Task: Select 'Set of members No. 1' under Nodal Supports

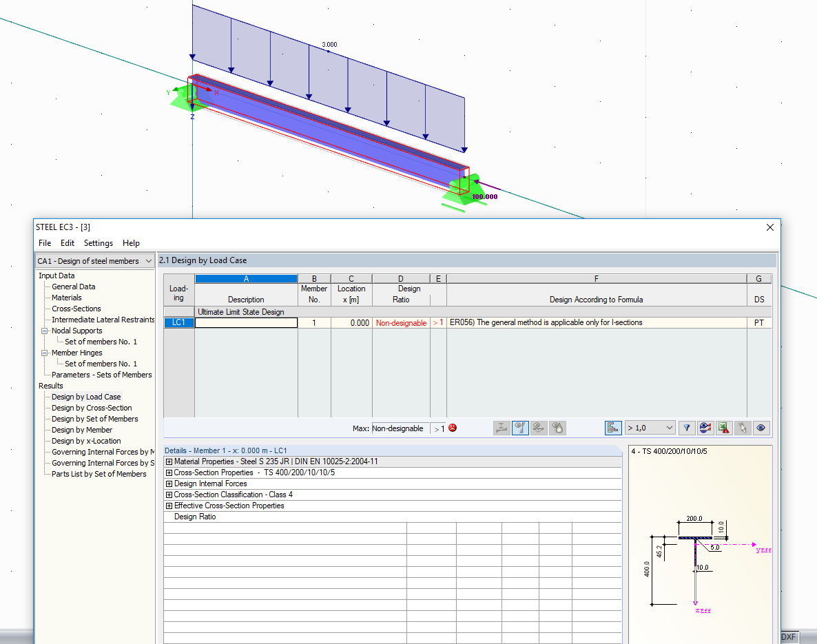Action: pos(101,342)
